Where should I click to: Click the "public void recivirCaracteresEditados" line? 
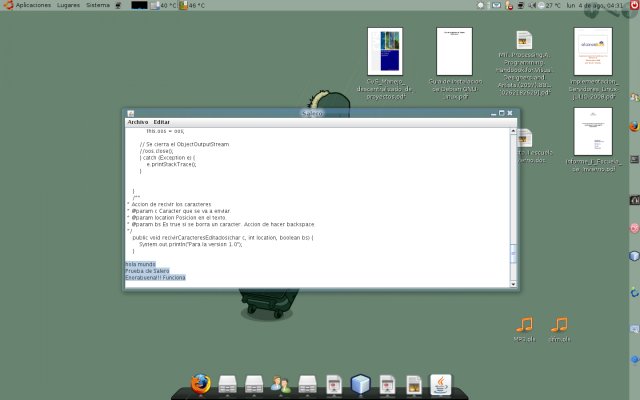point(223,238)
